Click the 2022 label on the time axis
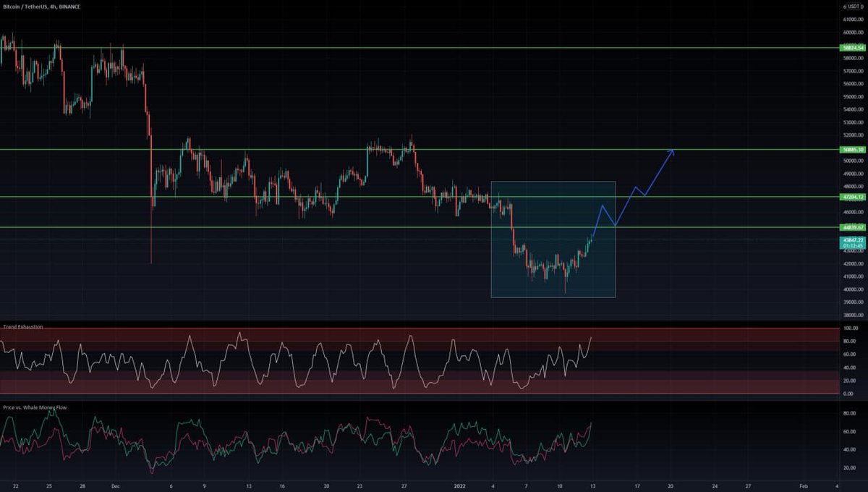The width and height of the screenshot is (868, 492). [460, 486]
